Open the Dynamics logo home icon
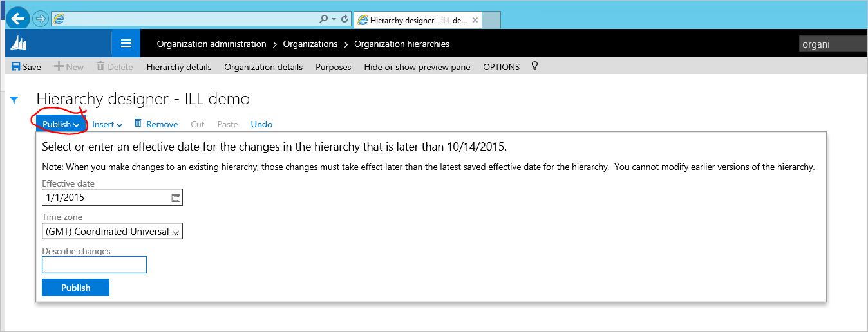 click(19, 44)
